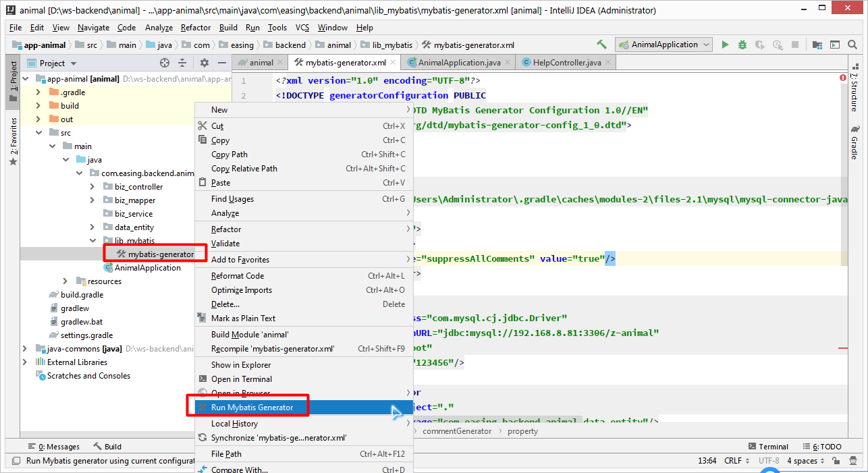Expand the out folder arrow
The height and width of the screenshot is (473, 868).
[x=38, y=119]
